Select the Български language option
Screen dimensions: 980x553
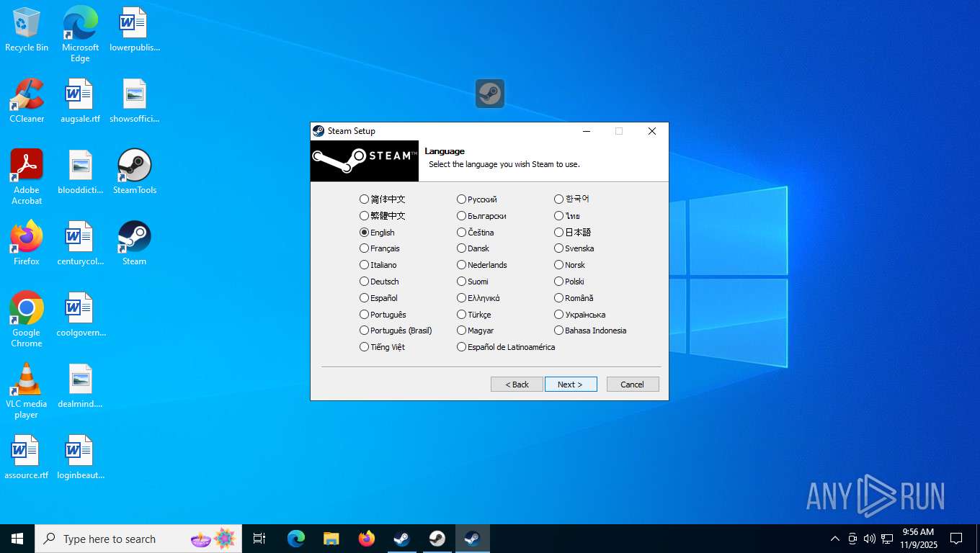(481, 216)
